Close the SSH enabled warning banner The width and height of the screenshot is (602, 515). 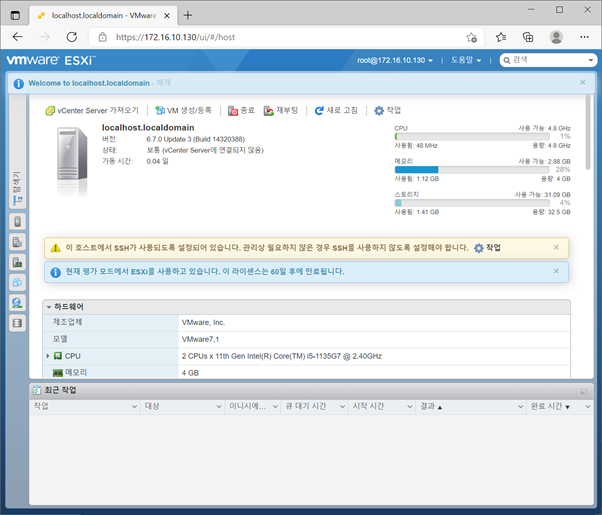(556, 247)
